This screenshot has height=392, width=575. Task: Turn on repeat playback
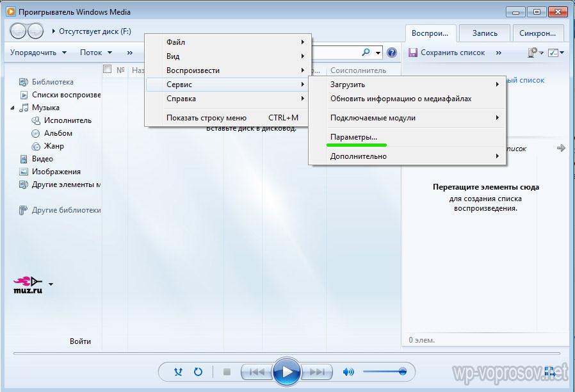click(x=198, y=372)
